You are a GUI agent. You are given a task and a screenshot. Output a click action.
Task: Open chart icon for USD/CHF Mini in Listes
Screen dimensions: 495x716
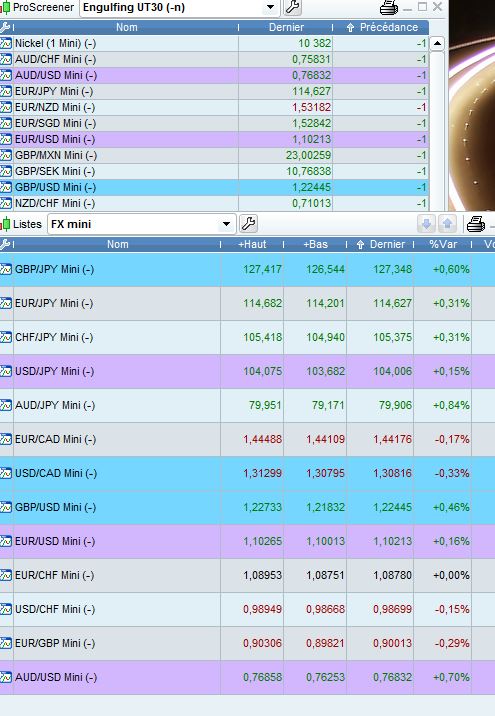tap(6, 609)
